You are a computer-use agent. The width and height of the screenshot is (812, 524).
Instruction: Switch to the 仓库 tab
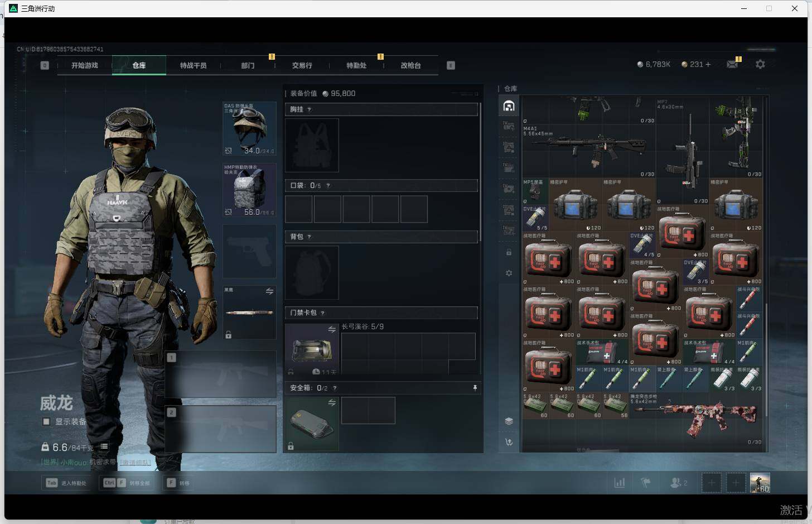(x=139, y=65)
